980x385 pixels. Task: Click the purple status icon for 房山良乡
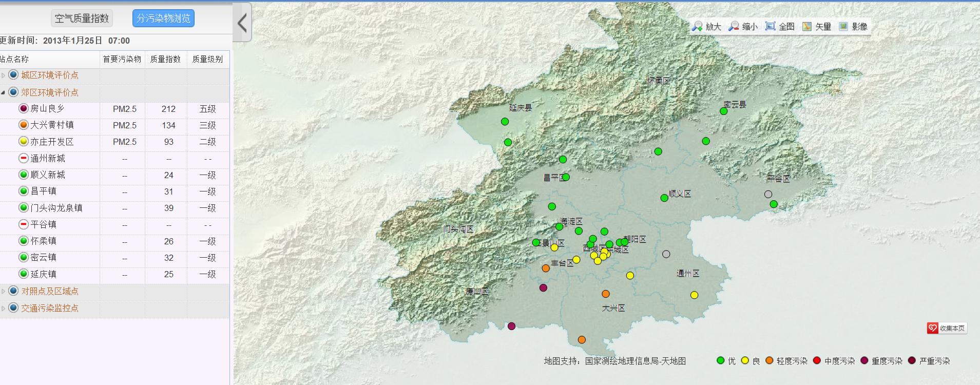click(23, 108)
